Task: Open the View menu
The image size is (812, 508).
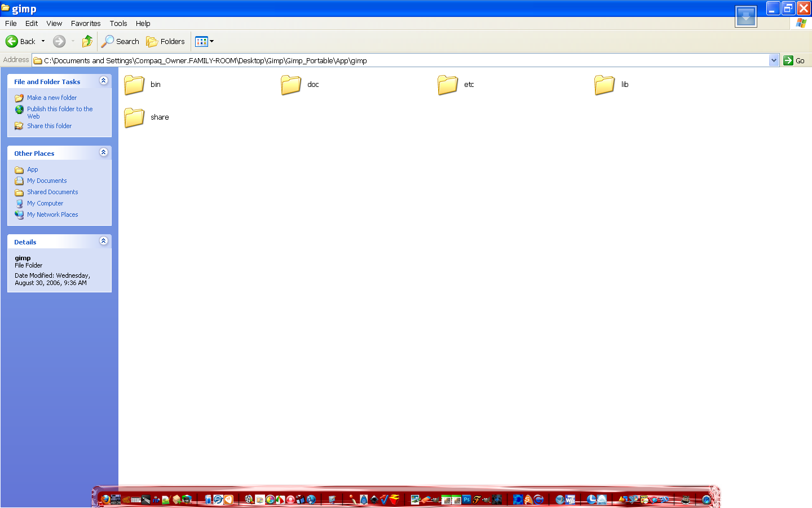Action: pos(54,23)
